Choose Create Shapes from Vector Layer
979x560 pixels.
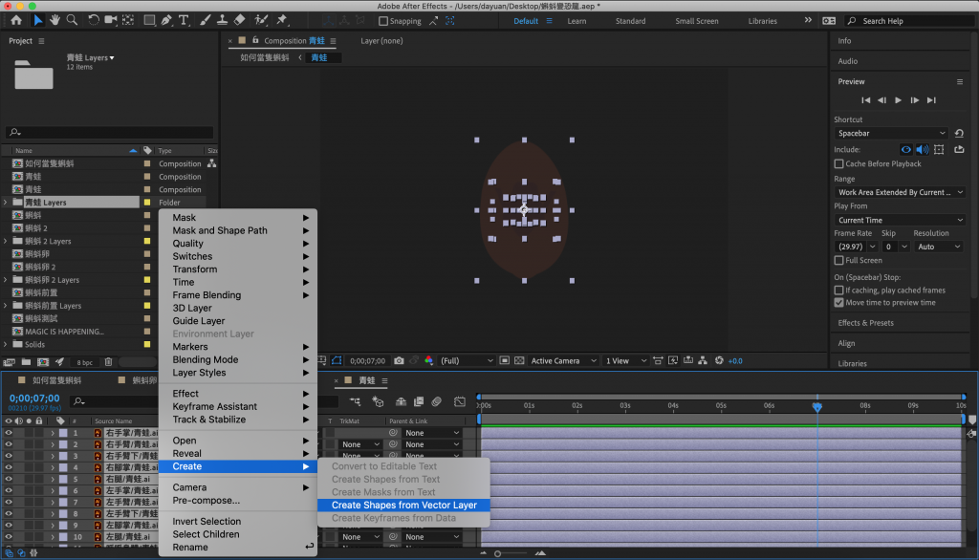403,506
